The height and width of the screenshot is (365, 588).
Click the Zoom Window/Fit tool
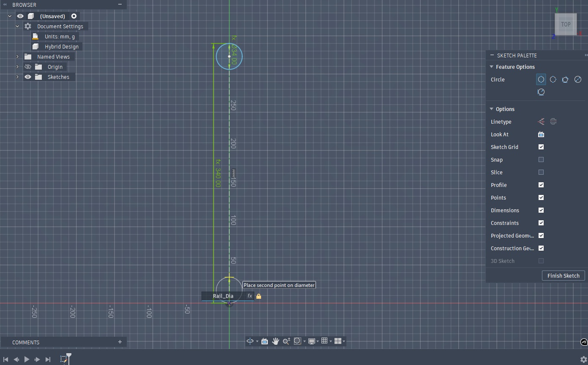(297, 341)
